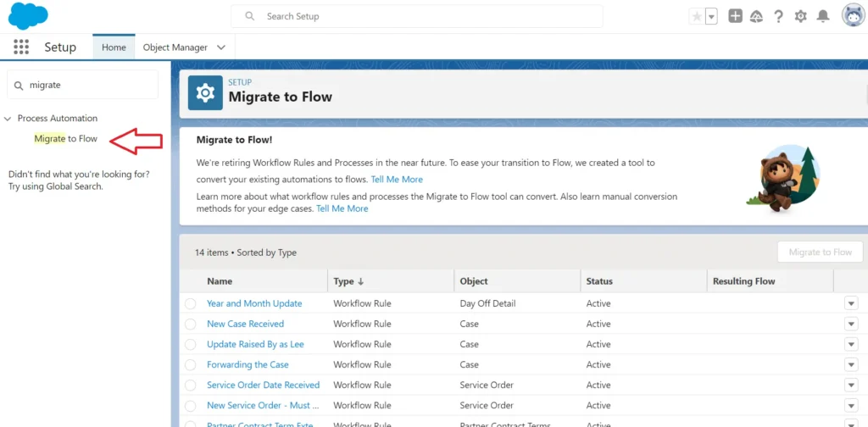Open the Forwarding the Case link
This screenshot has height=427, width=868.
[x=248, y=364]
